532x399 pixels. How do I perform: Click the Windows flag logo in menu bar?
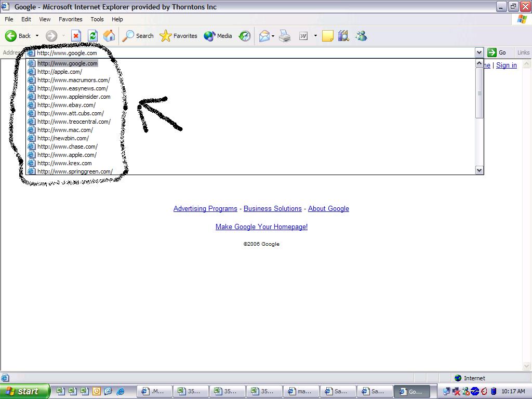click(522, 19)
